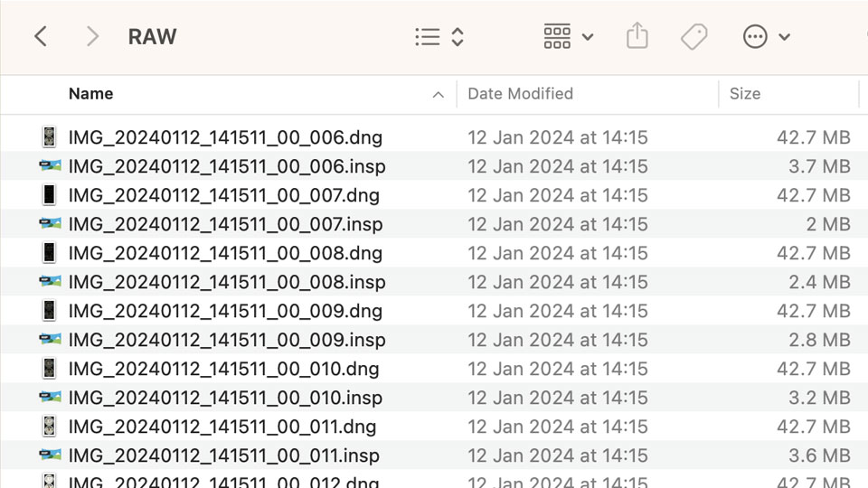
Task: Select IMG_20240112_141511_00_011.dng row
Action: [x=434, y=427]
